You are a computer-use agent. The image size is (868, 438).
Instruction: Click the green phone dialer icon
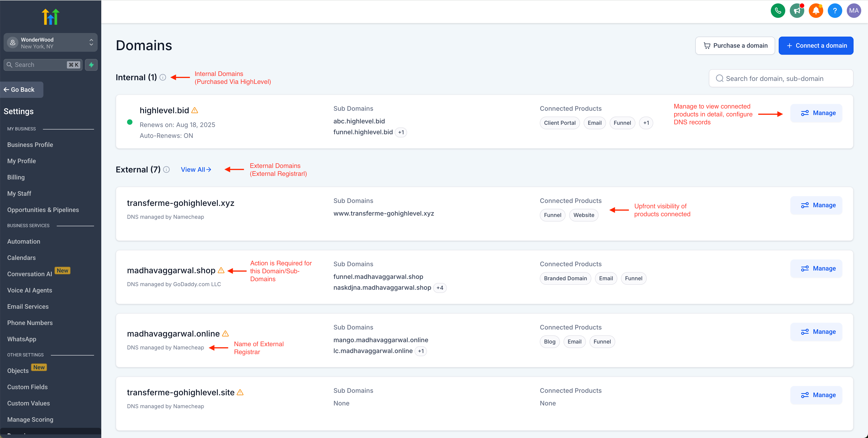click(x=778, y=11)
